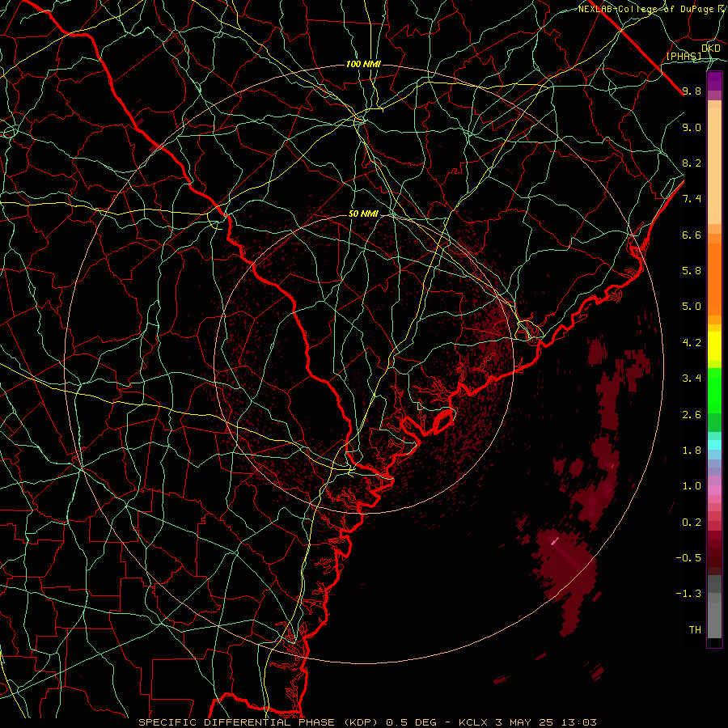Select the 7.4 value on the scale
This screenshot has width=728, height=728.
pyautogui.click(x=692, y=199)
